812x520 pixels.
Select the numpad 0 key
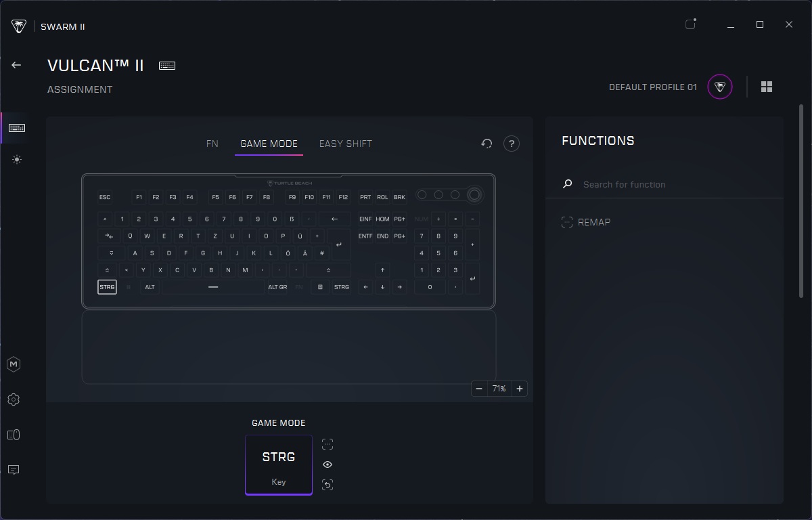tap(430, 286)
